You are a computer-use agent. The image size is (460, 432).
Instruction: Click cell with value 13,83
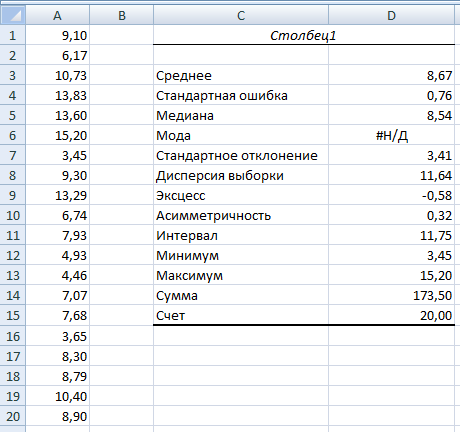click(57, 95)
